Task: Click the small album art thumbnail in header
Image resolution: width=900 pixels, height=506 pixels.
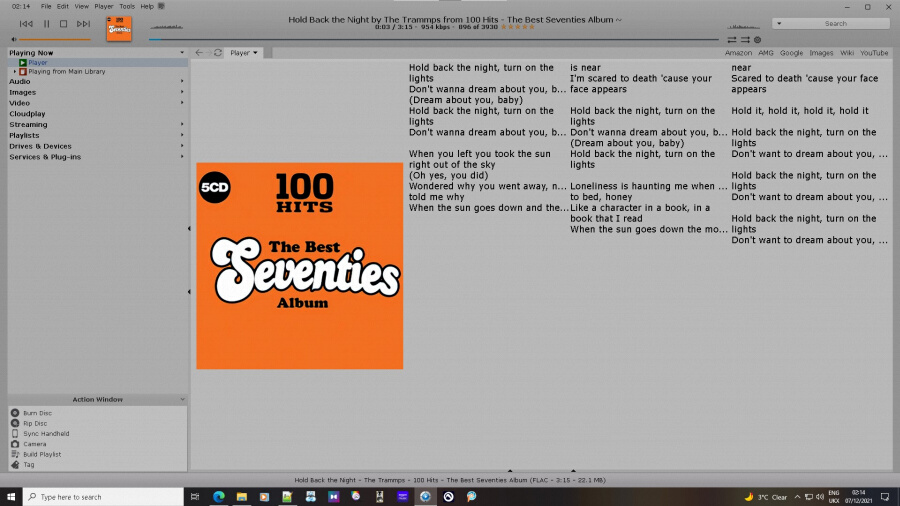Action: click(x=119, y=29)
